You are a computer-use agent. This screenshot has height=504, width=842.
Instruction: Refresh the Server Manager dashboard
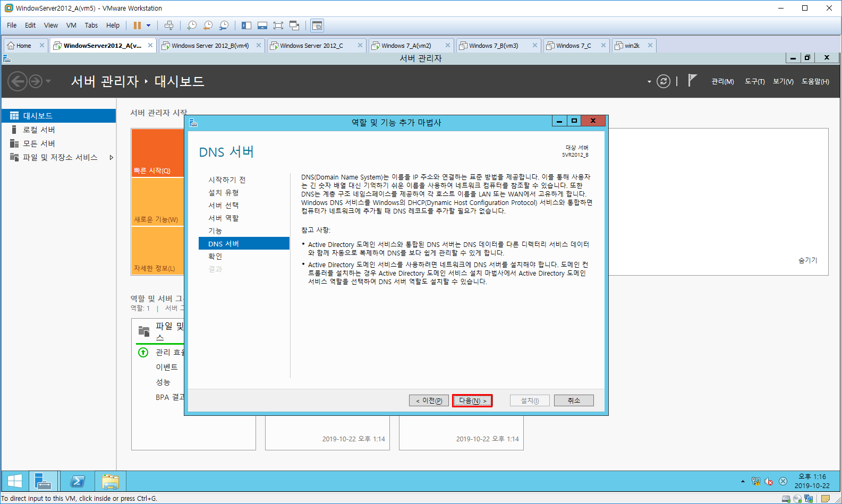pos(664,81)
